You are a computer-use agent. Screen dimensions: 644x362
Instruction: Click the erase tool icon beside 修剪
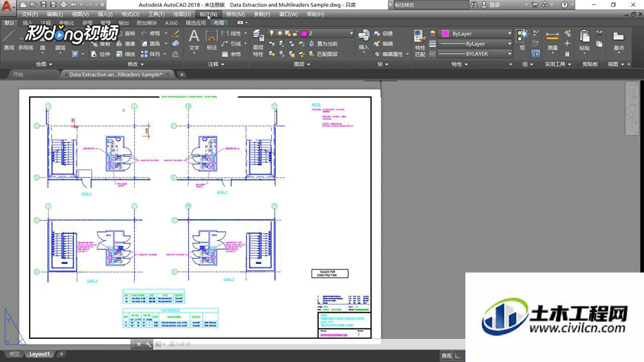[x=176, y=34]
